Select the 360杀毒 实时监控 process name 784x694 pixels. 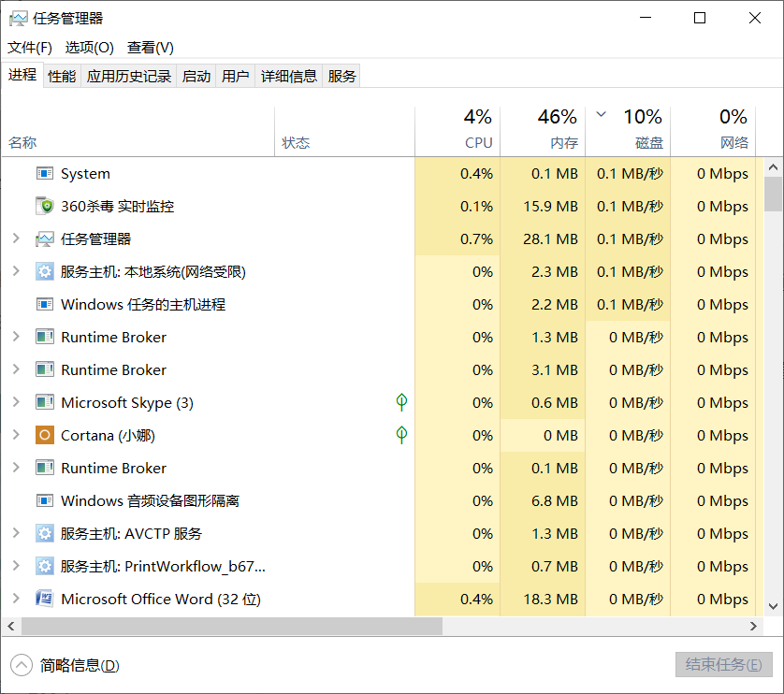(x=118, y=206)
